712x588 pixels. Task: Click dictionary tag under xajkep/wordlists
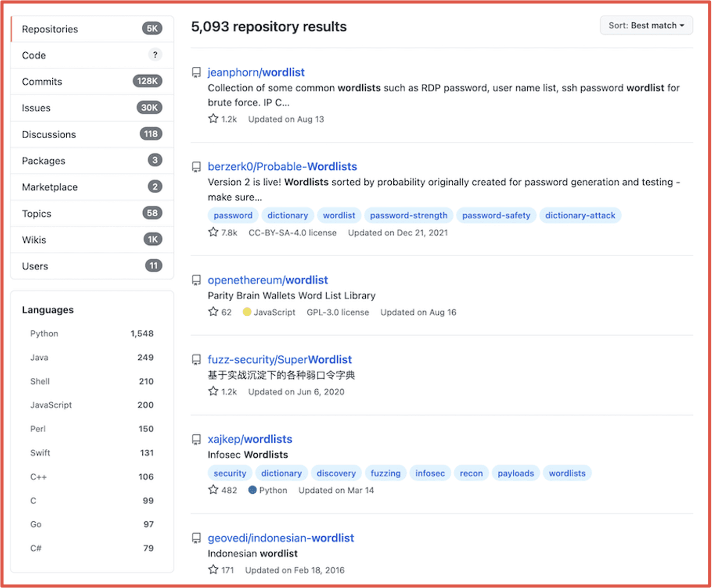(281, 473)
